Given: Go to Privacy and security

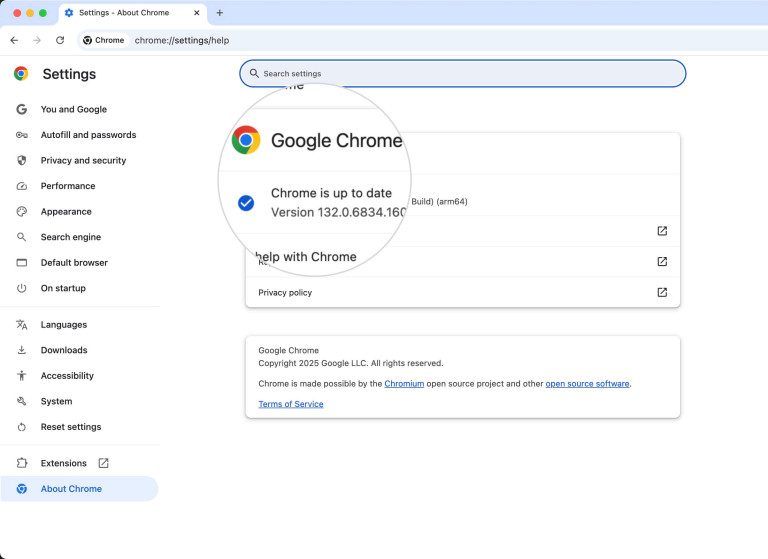Looking at the screenshot, I should click(83, 160).
